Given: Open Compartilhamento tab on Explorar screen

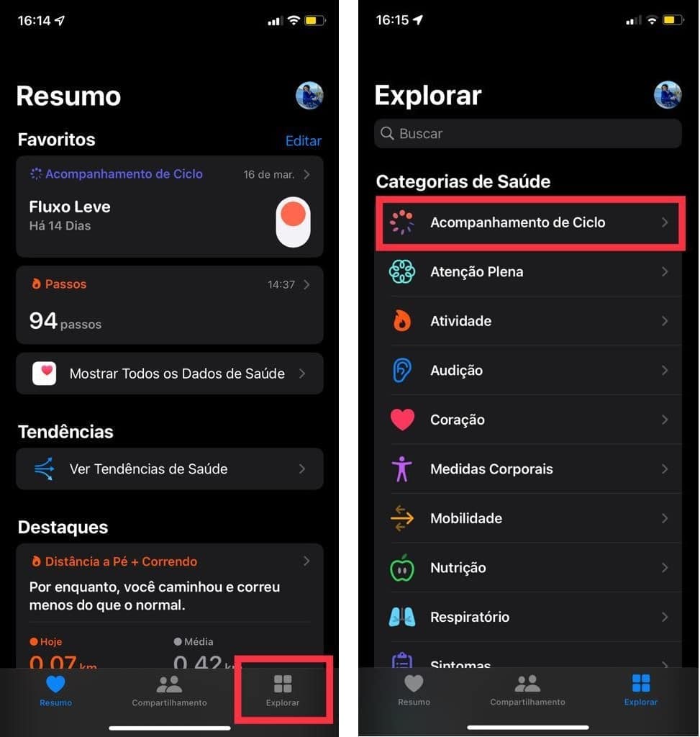Looking at the screenshot, I should pyautogui.click(x=527, y=690).
